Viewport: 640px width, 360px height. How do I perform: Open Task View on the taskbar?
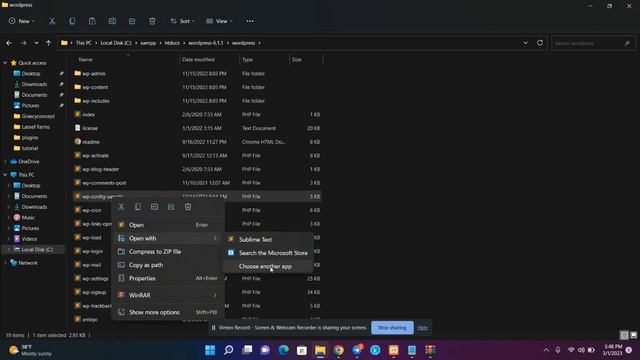click(x=247, y=350)
